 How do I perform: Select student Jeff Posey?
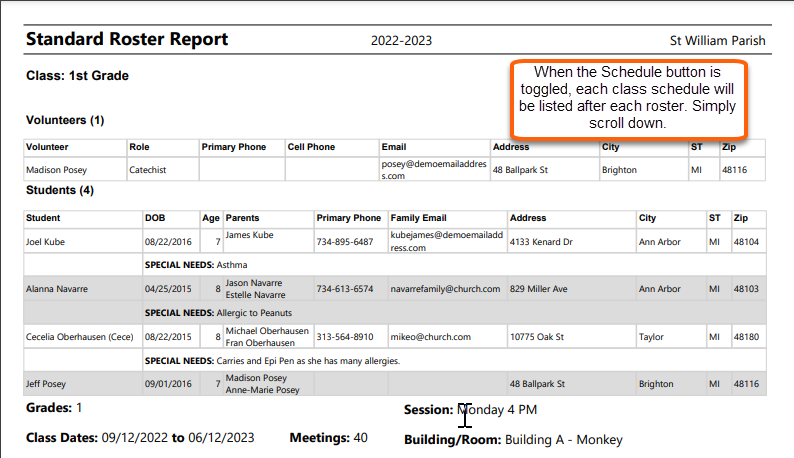tap(46, 384)
